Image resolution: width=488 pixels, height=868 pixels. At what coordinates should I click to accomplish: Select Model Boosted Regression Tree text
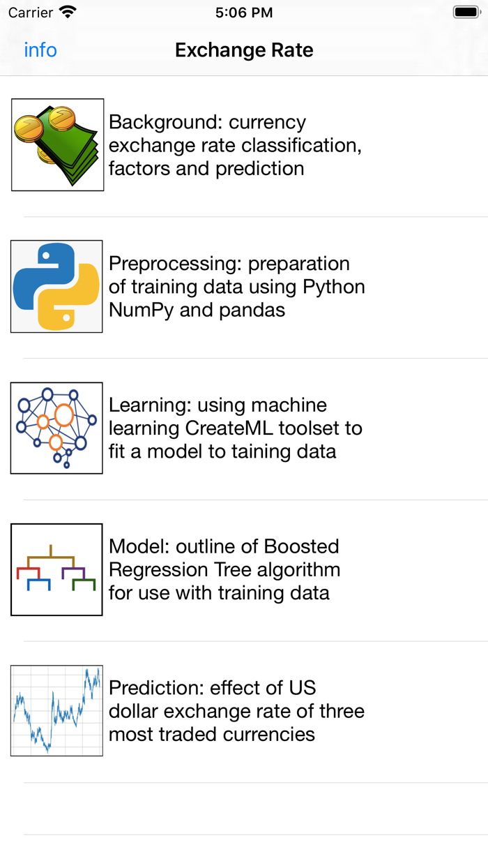tap(224, 569)
